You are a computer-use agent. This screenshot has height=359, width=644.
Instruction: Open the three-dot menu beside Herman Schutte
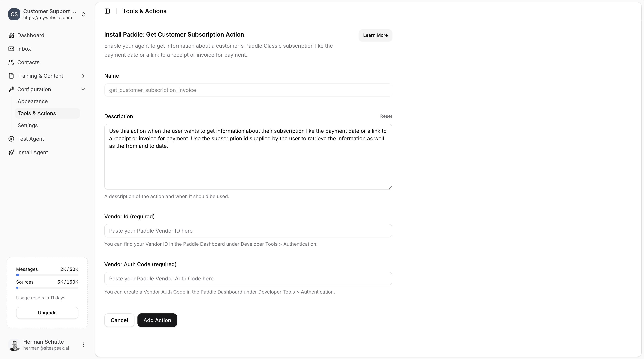point(83,345)
